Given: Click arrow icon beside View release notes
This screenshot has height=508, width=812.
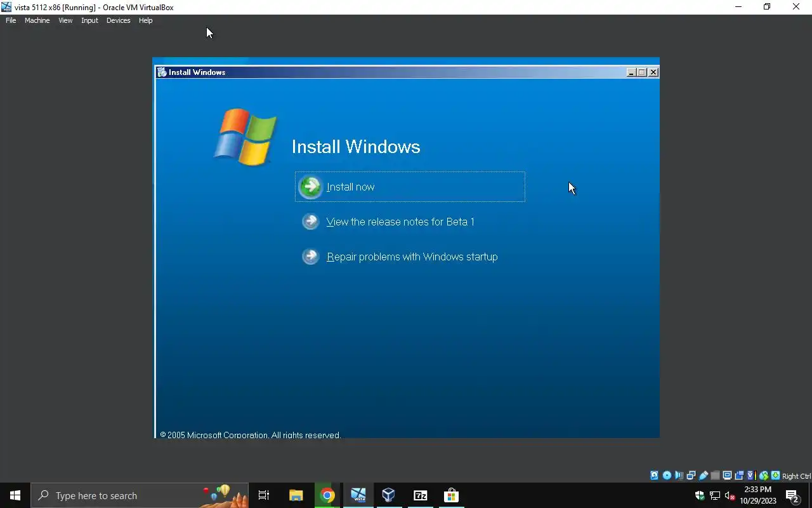Looking at the screenshot, I should 310,221.
